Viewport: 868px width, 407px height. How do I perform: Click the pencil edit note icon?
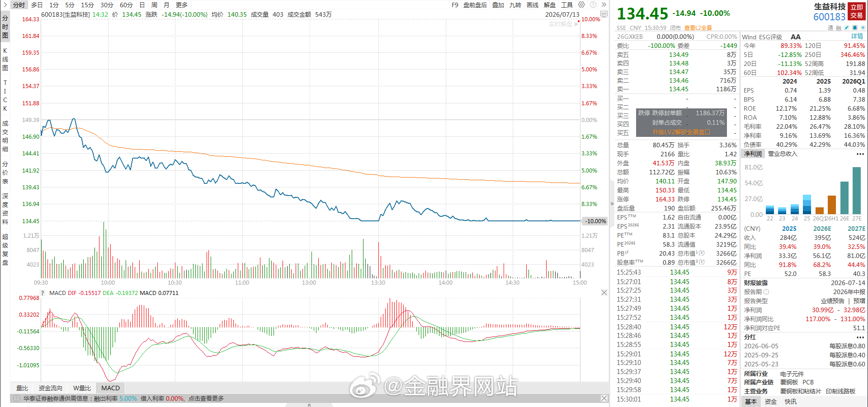point(847,28)
